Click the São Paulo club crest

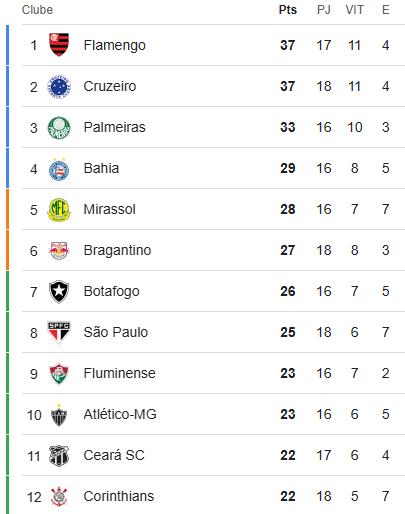59,332
